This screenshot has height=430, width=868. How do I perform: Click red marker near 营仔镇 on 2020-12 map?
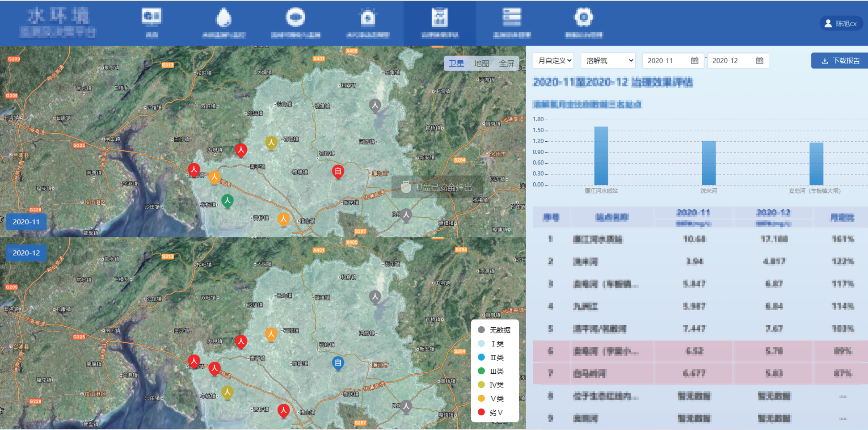point(283,411)
